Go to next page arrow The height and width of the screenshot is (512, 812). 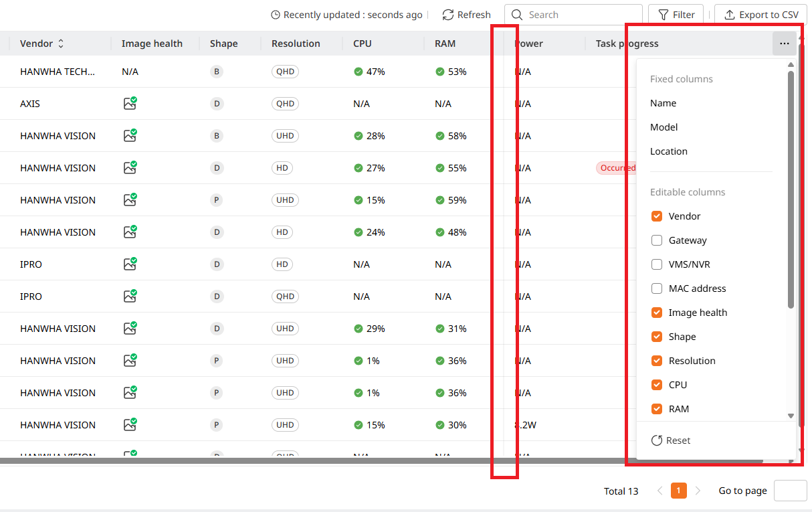coord(698,491)
